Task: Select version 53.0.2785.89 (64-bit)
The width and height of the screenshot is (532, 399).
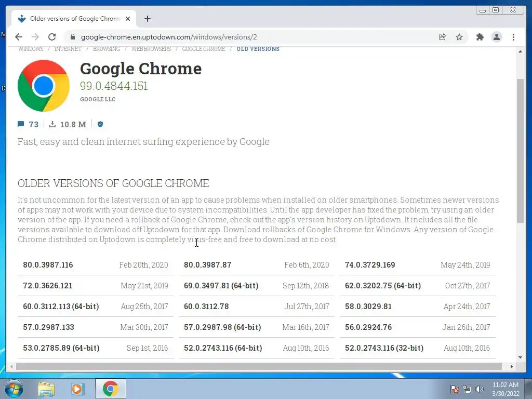Action: pos(61,348)
